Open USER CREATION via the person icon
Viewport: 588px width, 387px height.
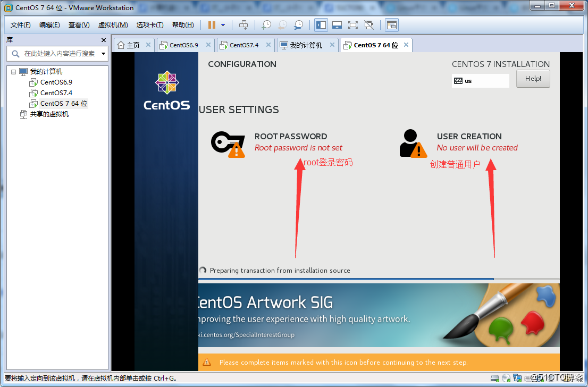tap(413, 143)
